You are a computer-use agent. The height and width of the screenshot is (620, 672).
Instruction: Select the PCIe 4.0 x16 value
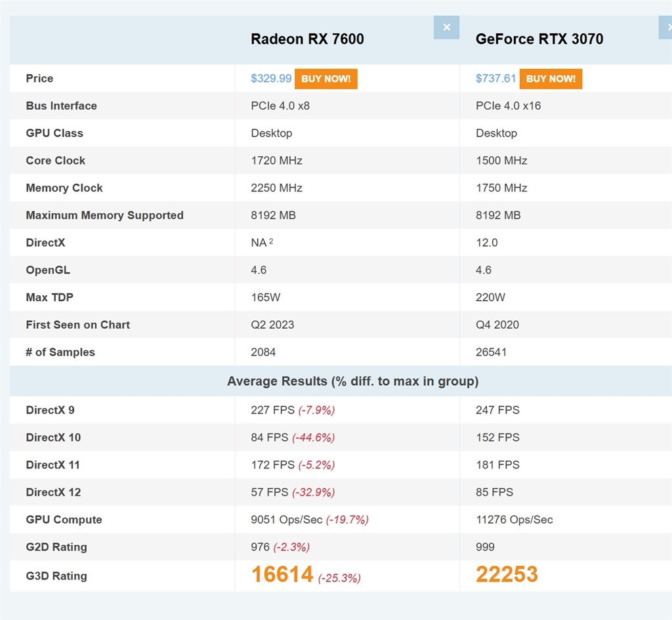[509, 106]
